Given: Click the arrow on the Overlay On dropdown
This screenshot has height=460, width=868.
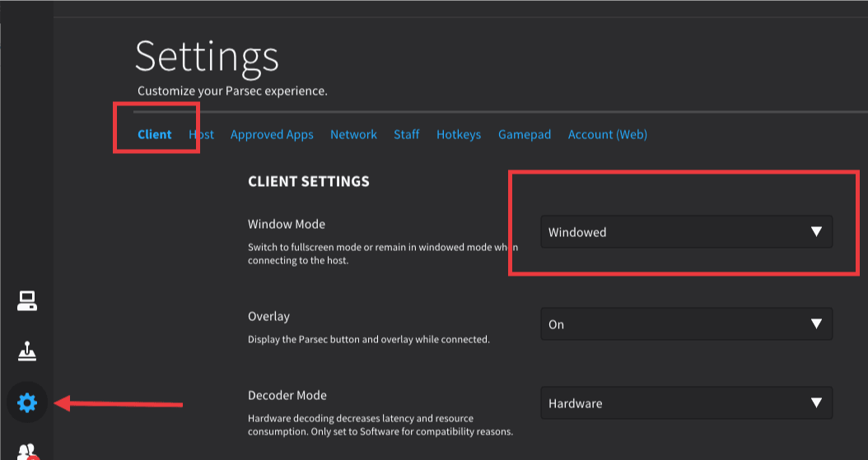Looking at the screenshot, I should (816, 324).
